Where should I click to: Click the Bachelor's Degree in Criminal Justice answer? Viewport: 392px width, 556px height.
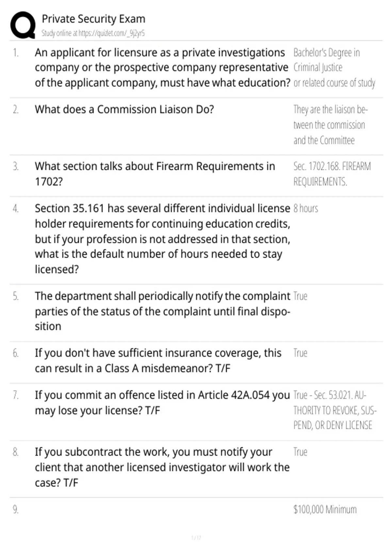tap(334, 68)
